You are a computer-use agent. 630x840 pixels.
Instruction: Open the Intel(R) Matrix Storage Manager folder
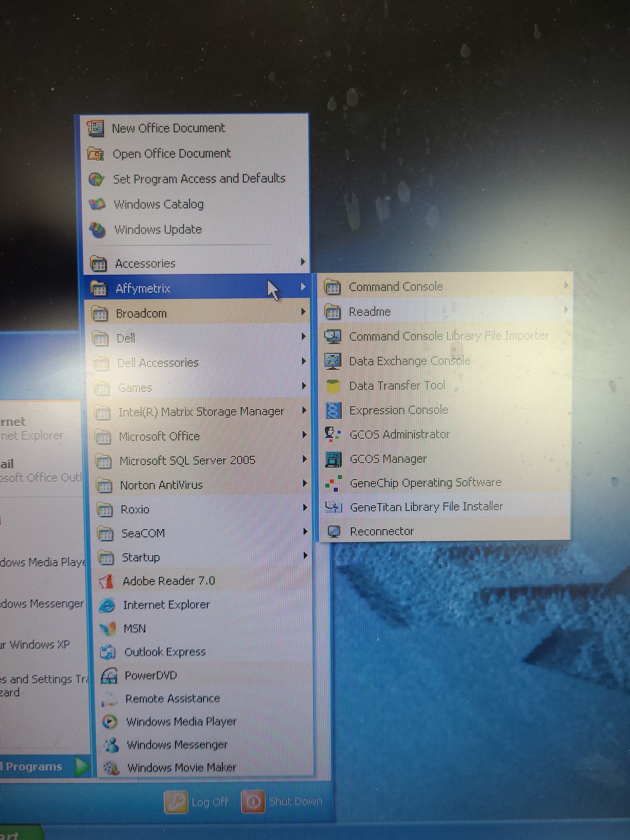coord(200,412)
